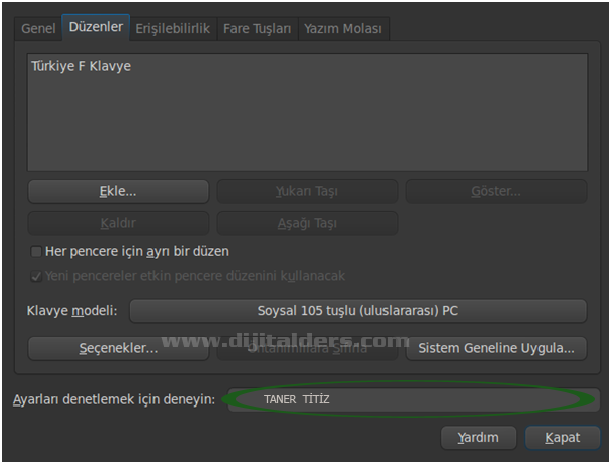This screenshot has height=463, width=614.
Task: Close dialog with Kapat button
Action: click(x=562, y=438)
